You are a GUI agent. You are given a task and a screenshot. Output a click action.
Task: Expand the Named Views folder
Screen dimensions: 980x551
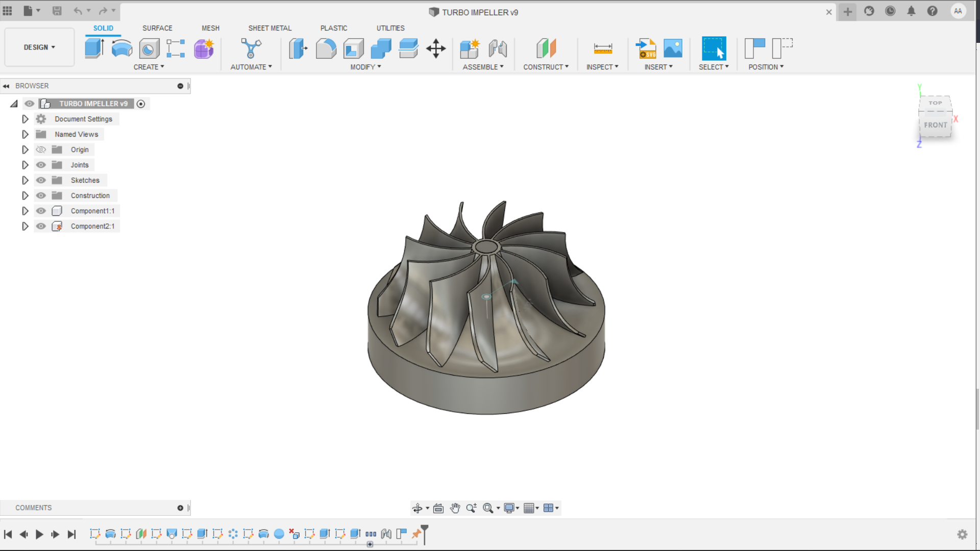(x=25, y=134)
